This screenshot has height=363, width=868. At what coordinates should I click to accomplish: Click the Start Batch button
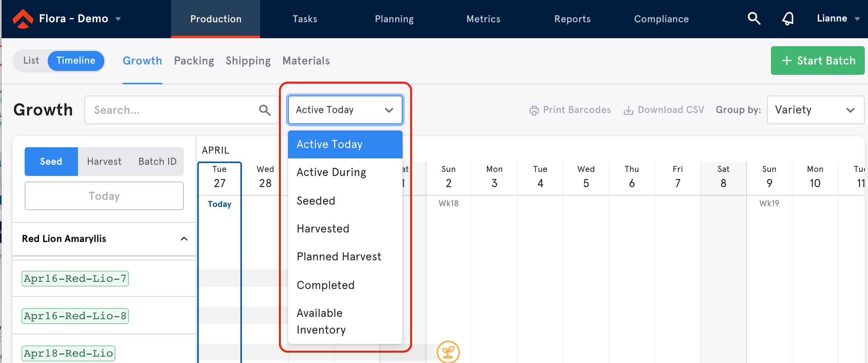tap(817, 60)
